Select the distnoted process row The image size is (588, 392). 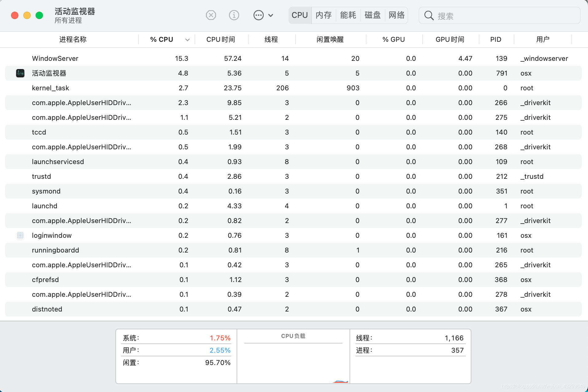(x=293, y=309)
